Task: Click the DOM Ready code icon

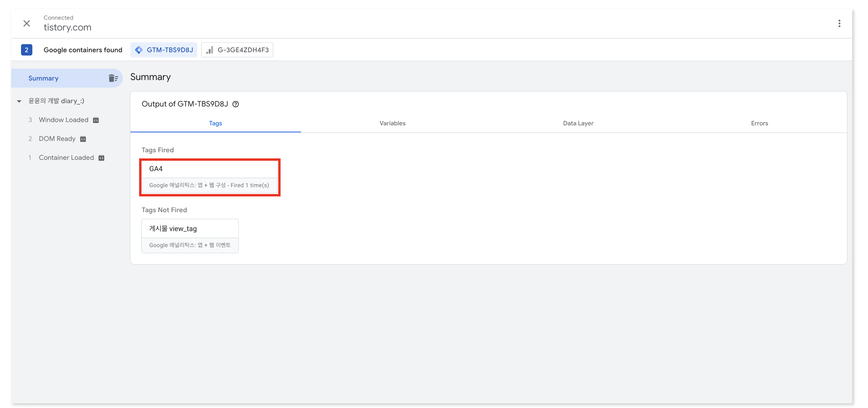Action: point(83,139)
